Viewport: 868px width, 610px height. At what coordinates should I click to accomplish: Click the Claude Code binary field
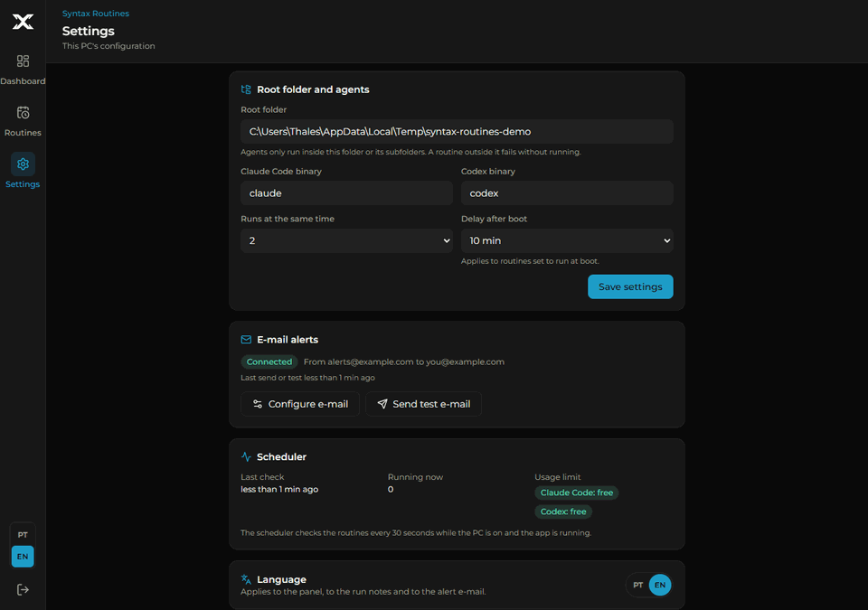[346, 193]
